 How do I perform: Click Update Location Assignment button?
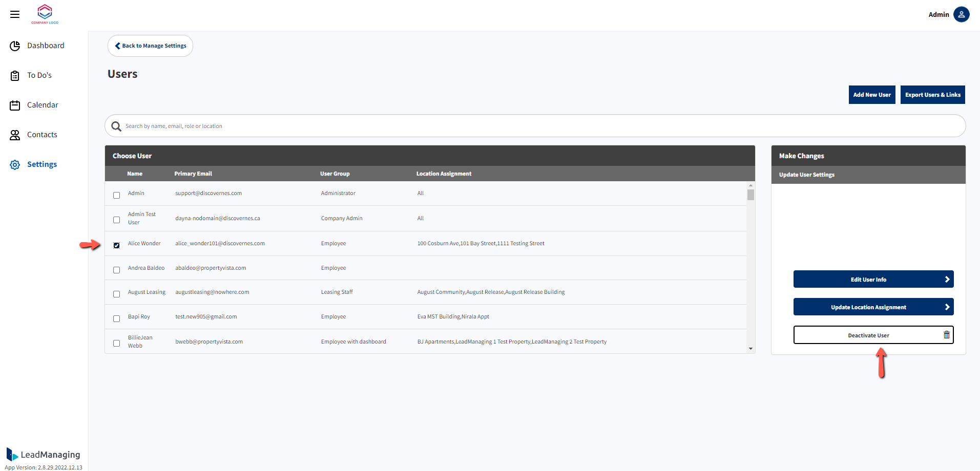point(873,307)
